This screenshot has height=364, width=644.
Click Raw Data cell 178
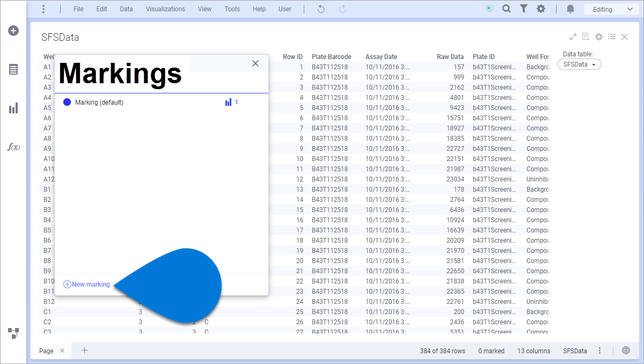459,190
